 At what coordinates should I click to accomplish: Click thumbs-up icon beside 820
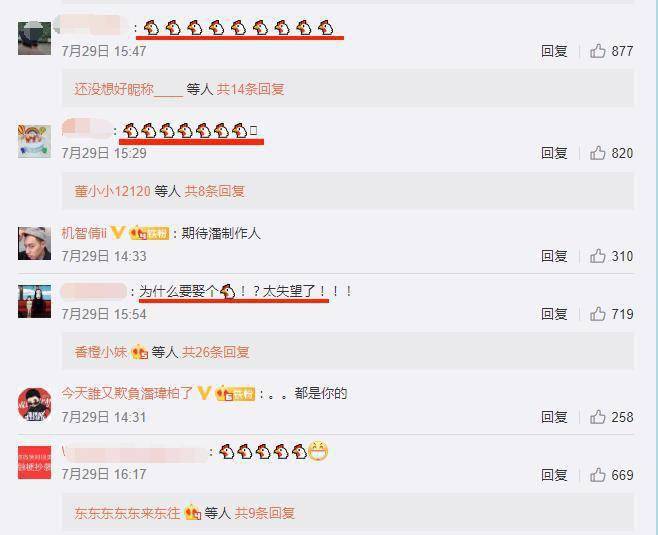click(598, 153)
